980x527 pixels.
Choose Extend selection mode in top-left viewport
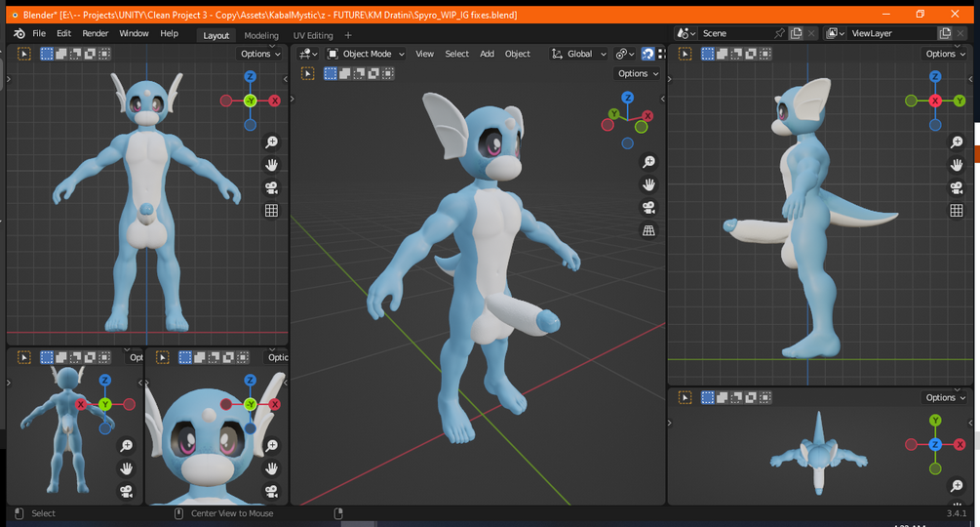click(x=61, y=54)
